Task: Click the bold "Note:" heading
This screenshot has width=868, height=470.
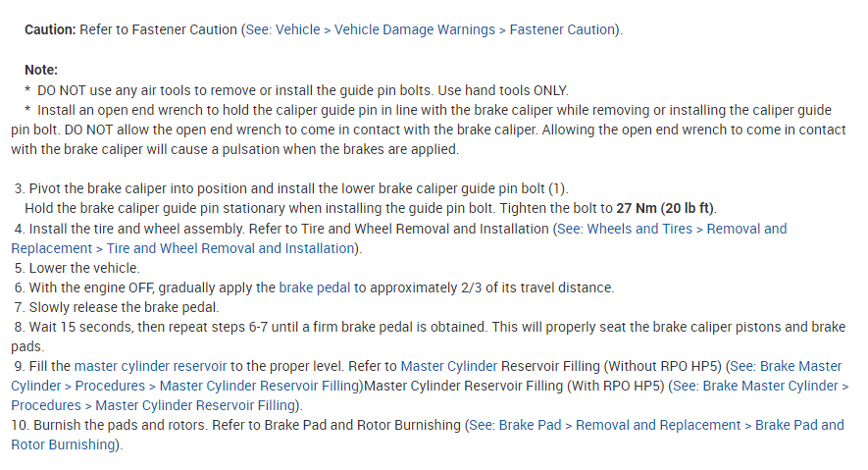Action: [x=41, y=70]
